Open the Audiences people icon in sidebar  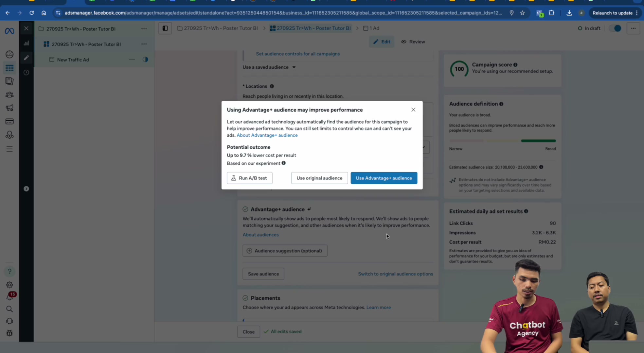pos(9,95)
